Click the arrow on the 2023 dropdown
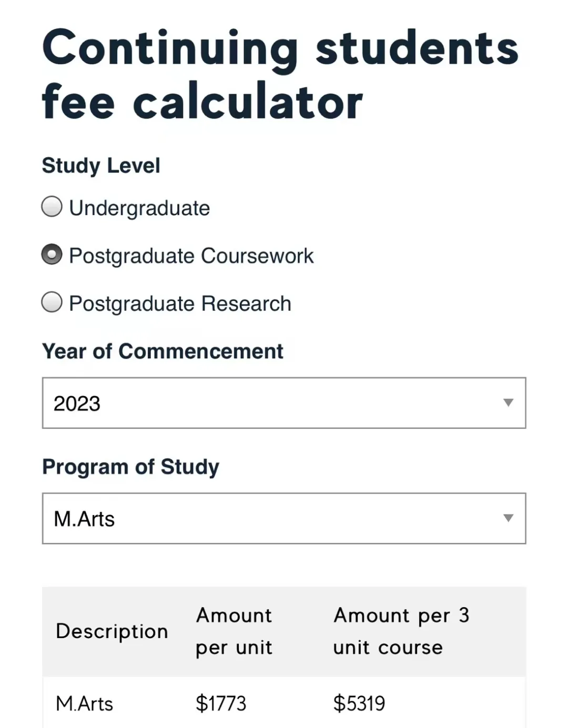 508,403
